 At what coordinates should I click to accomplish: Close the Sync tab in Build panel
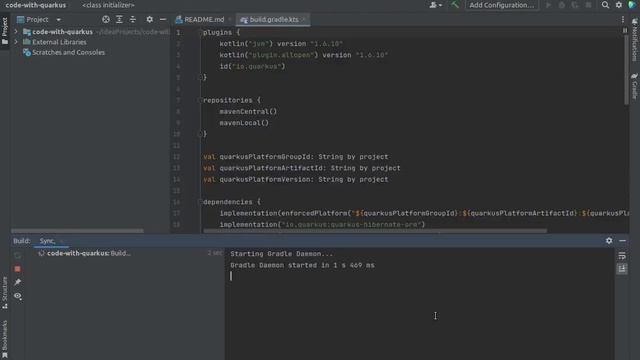point(62,241)
